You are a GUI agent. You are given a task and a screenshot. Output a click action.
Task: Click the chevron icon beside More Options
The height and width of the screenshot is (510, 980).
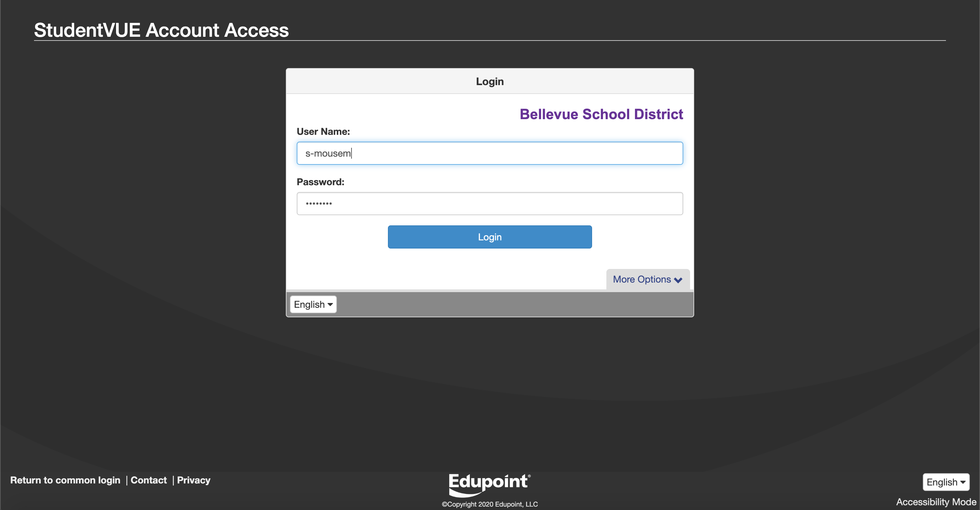click(x=678, y=280)
